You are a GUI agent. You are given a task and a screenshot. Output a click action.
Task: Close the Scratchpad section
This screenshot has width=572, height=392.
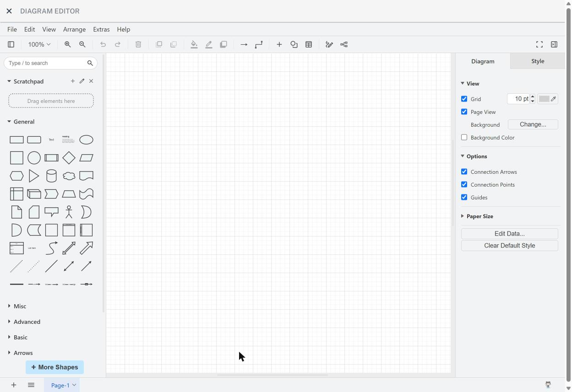click(x=91, y=81)
